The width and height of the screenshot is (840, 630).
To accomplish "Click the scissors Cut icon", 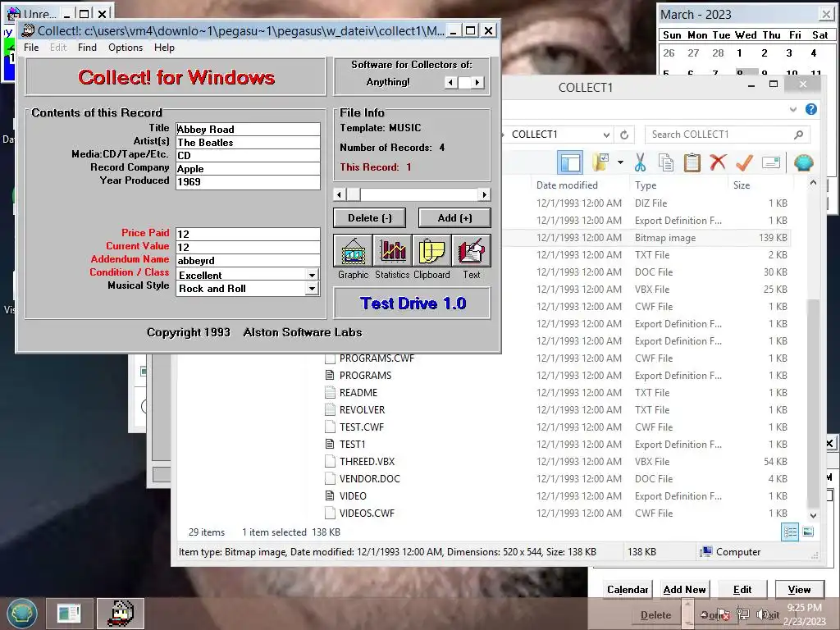I will pos(640,162).
